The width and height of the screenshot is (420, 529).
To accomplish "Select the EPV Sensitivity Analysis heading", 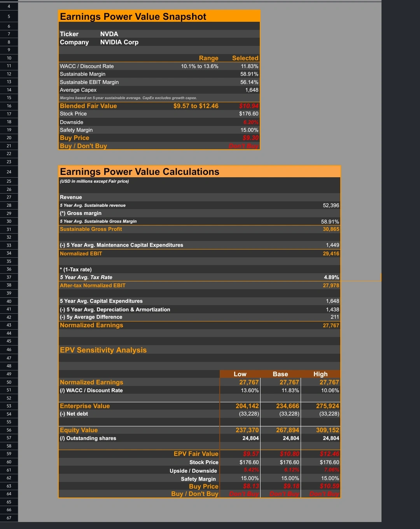I will click(x=103, y=350).
